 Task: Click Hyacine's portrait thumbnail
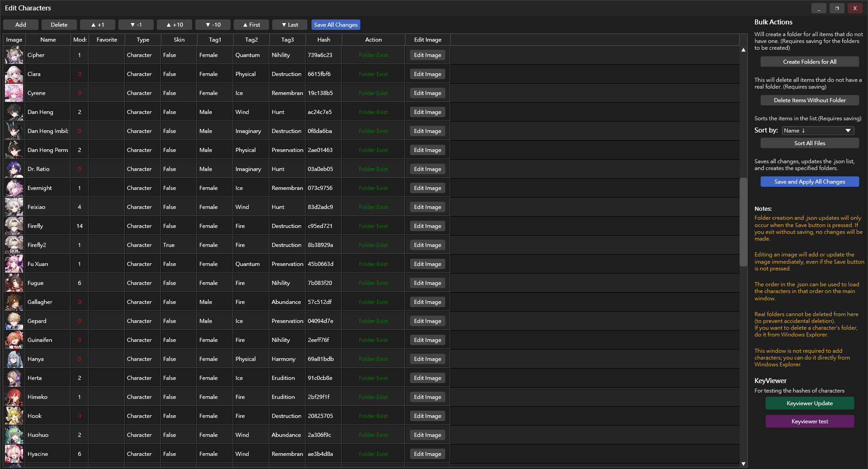14,454
